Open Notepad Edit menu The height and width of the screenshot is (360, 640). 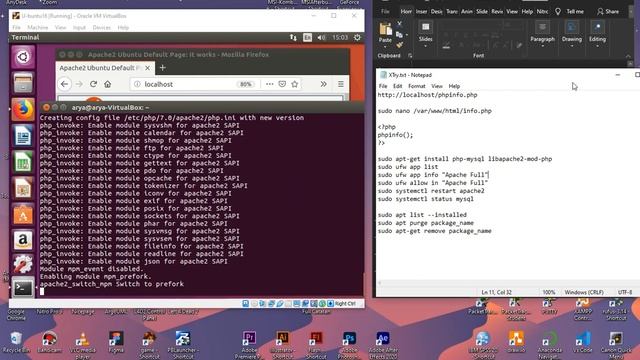pyautogui.click(x=398, y=86)
